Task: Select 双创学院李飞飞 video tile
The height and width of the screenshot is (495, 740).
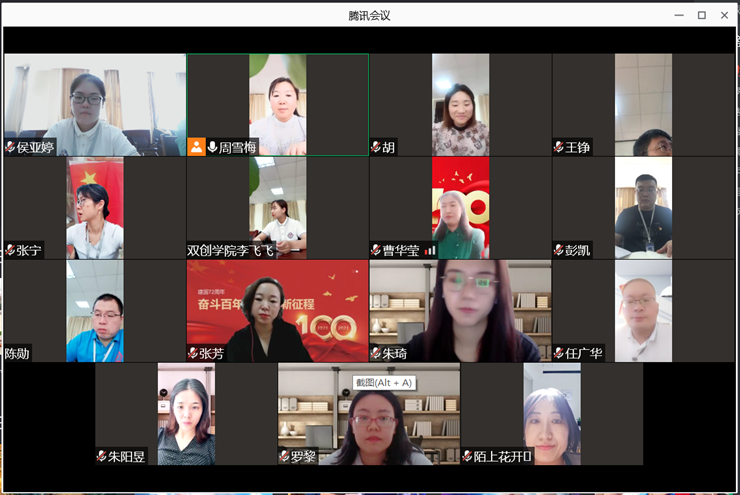Action: tap(277, 207)
